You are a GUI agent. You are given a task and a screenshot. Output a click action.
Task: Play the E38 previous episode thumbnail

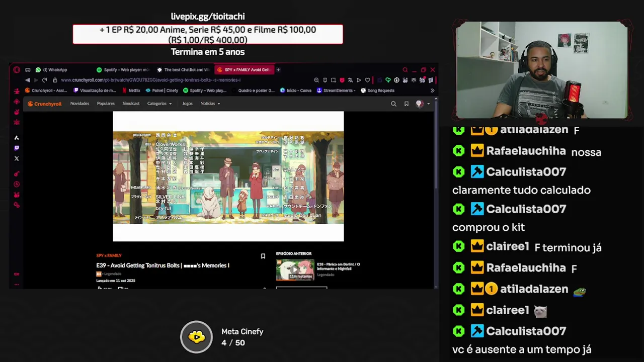(x=295, y=270)
